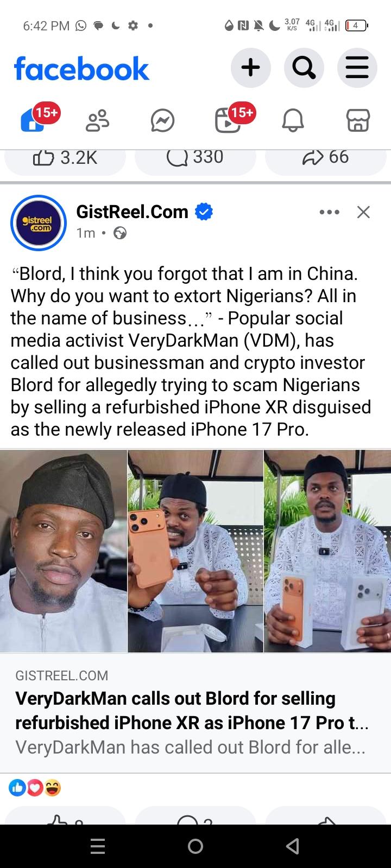
Task: Open the Marketplace store icon
Action: (x=358, y=120)
